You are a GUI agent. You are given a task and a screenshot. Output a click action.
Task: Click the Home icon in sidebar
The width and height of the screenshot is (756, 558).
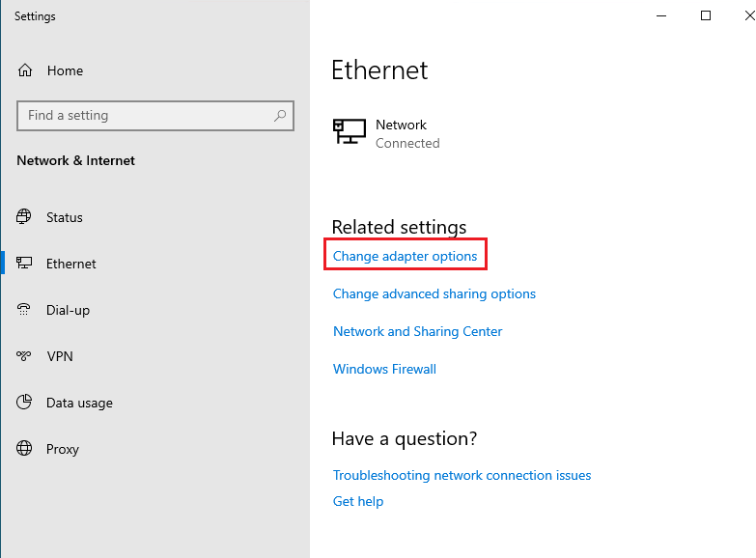pyautogui.click(x=26, y=70)
